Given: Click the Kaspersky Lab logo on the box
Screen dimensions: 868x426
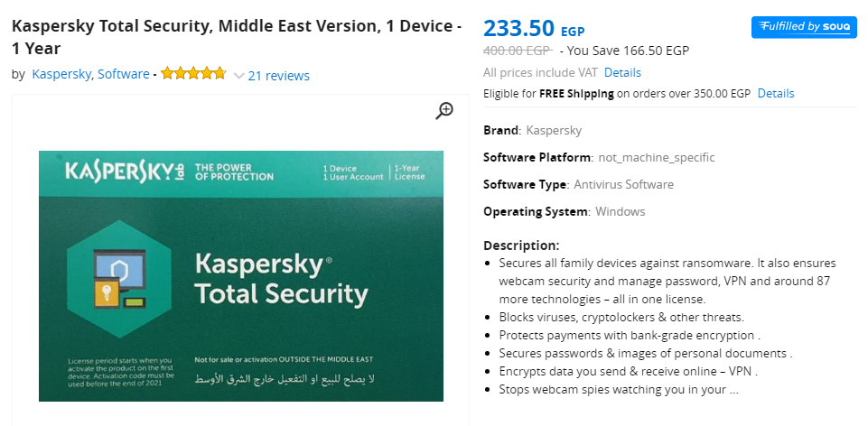Looking at the screenshot, I should [124, 172].
